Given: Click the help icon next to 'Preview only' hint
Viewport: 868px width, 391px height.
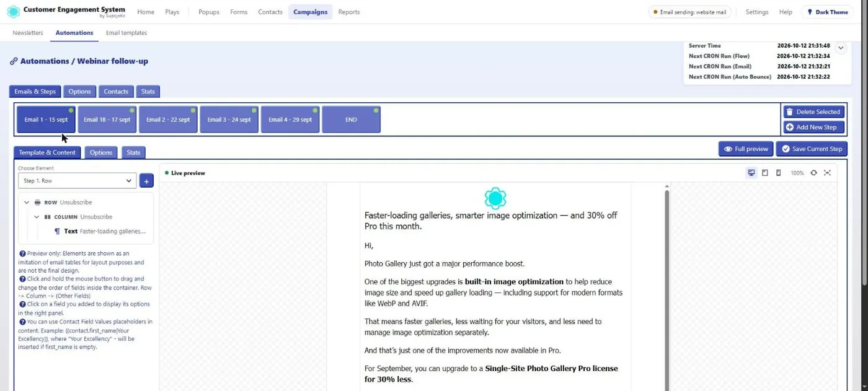Looking at the screenshot, I should click(22, 253).
